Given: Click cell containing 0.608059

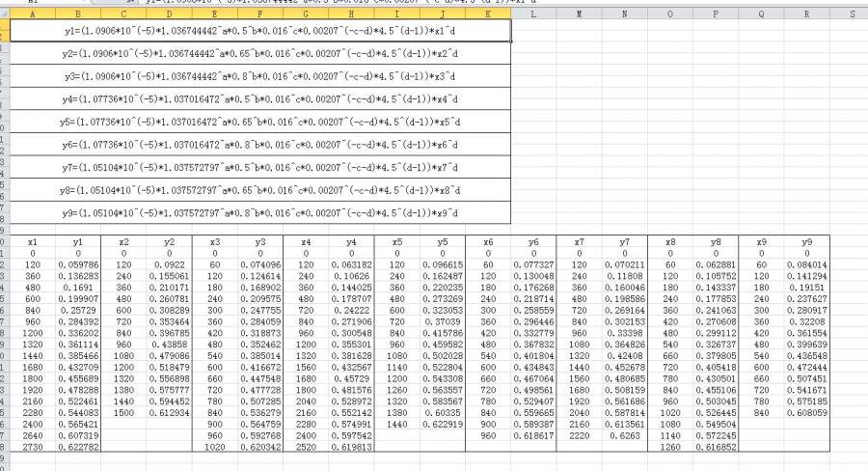Looking at the screenshot, I should (x=806, y=413).
